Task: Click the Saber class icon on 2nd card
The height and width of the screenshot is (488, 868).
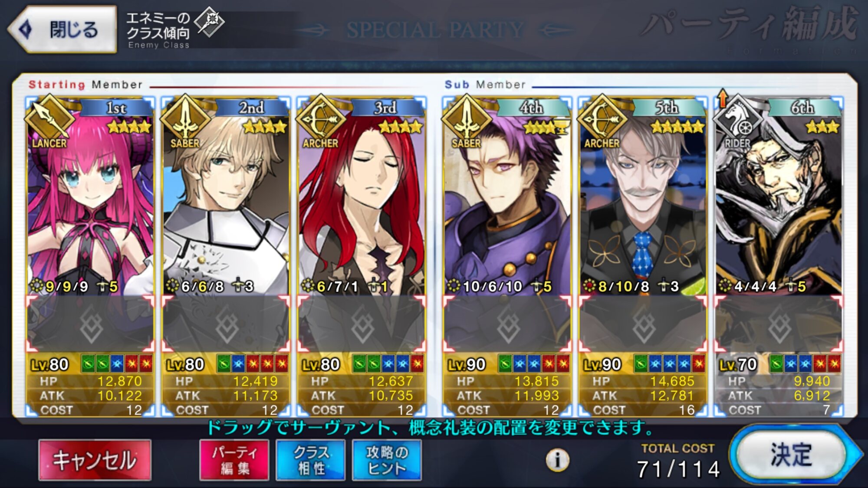Action: tap(185, 120)
